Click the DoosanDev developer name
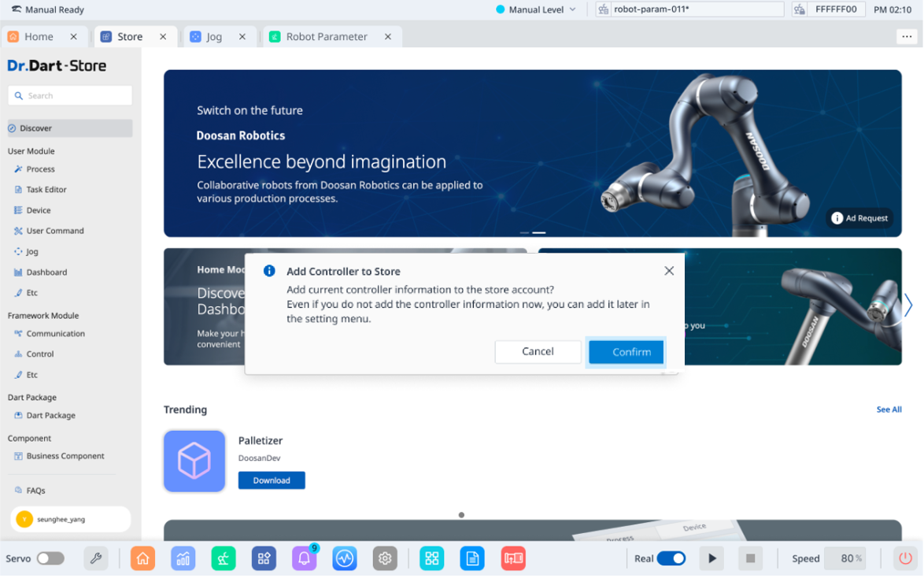Screen dimensions: 924x578 (x=259, y=458)
